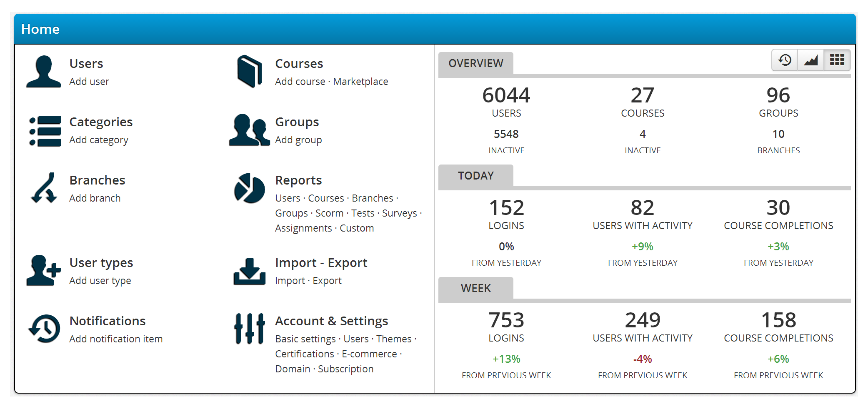
Task: Open Courses report link under Reports
Action: pyautogui.click(x=326, y=198)
